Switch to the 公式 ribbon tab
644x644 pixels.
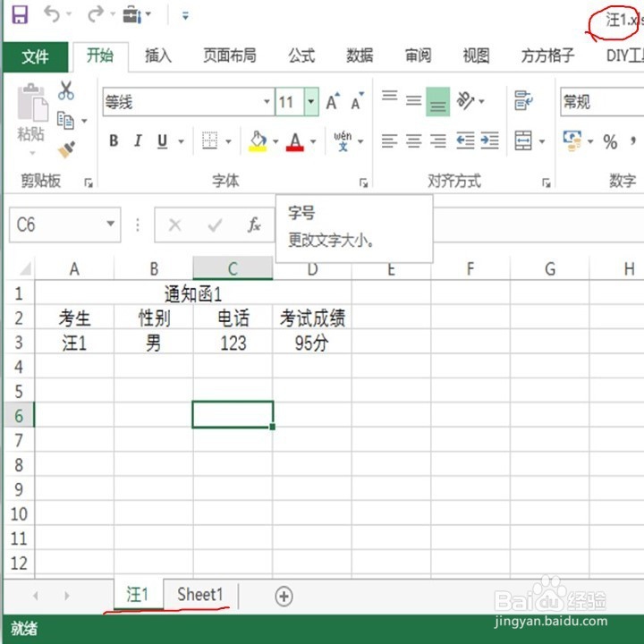click(301, 55)
